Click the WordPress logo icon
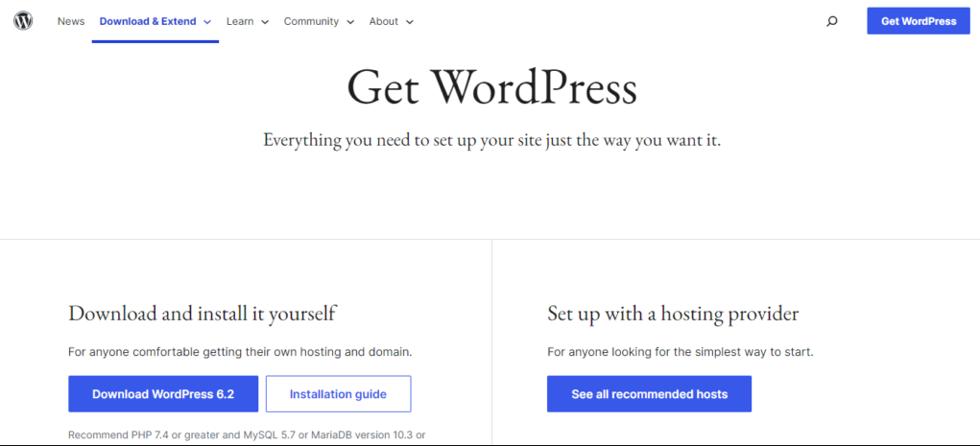 point(23,20)
